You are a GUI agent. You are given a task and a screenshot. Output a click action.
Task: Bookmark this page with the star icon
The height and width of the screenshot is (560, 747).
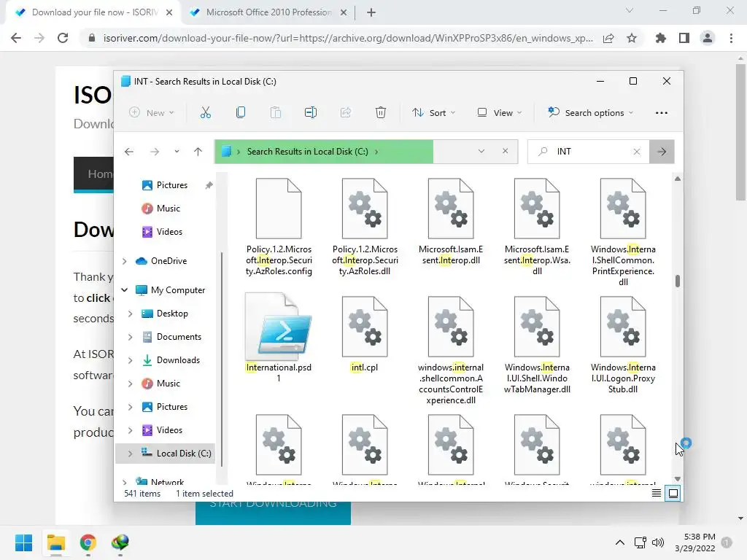point(632,38)
